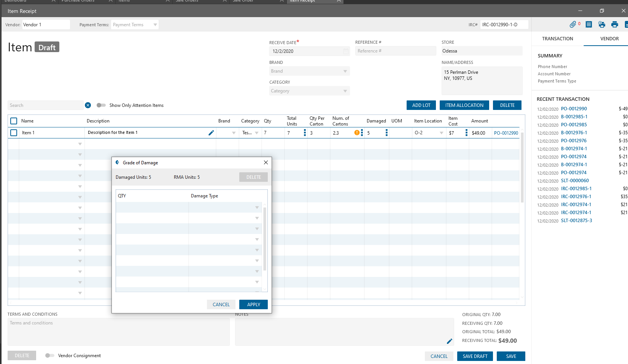
Task: Open recent transaction B-0012976-1
Action: tap(574, 133)
